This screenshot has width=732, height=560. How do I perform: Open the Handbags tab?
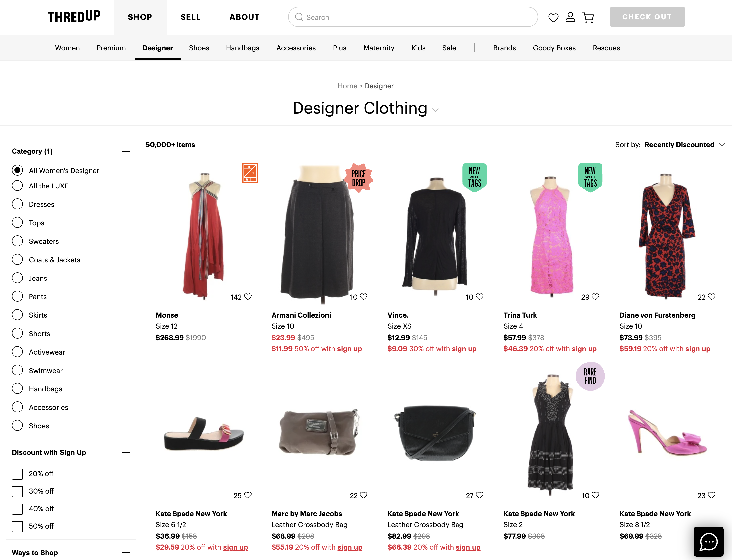coord(243,48)
